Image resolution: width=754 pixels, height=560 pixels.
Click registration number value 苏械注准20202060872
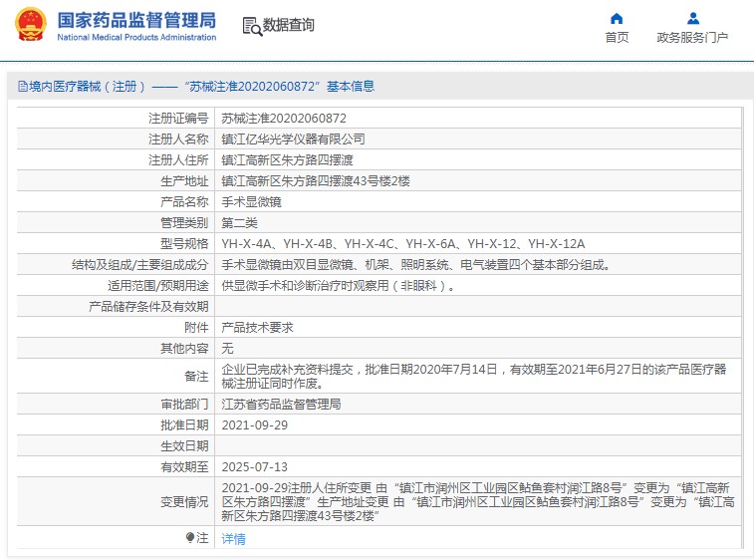point(284,119)
